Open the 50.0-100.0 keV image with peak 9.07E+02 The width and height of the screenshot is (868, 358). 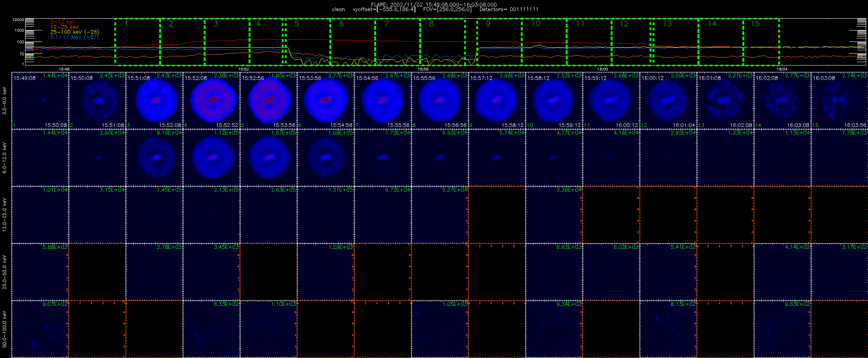[x=40, y=329]
